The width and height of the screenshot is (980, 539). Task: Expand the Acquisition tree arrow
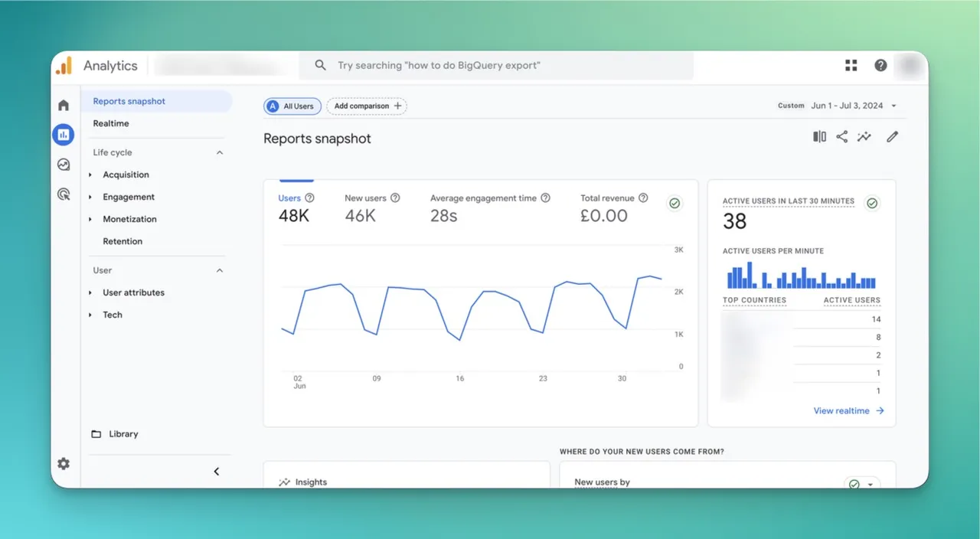(x=90, y=175)
